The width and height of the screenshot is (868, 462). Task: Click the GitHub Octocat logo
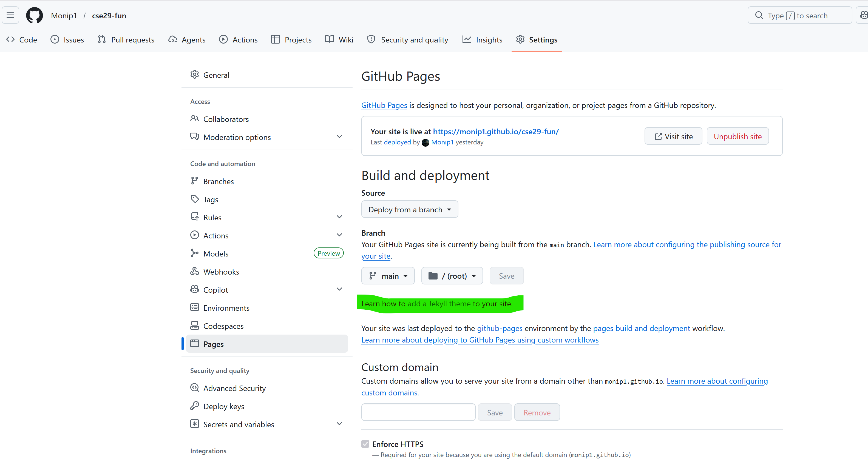[34, 16]
